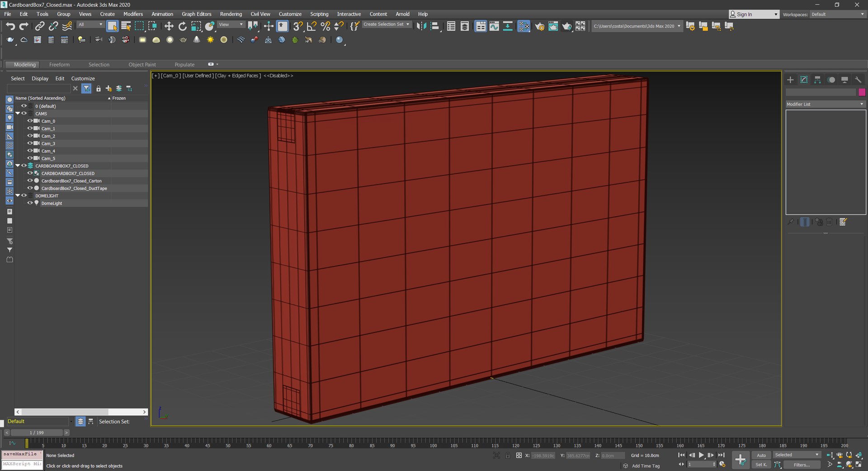This screenshot has height=471, width=868.
Task: Click the Arnold sun light icon
Action: click(210, 40)
